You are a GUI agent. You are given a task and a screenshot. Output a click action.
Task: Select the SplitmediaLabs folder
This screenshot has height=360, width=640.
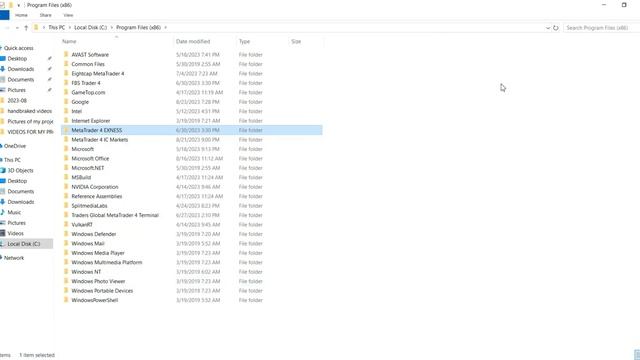pyautogui.click(x=89, y=206)
